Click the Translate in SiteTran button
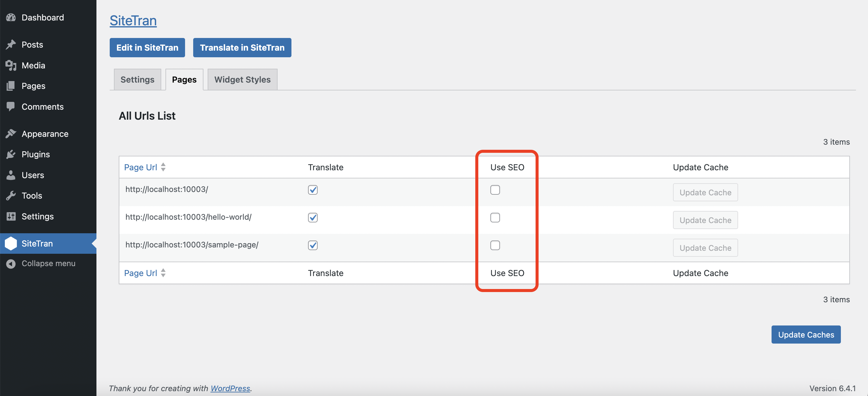 (x=242, y=48)
